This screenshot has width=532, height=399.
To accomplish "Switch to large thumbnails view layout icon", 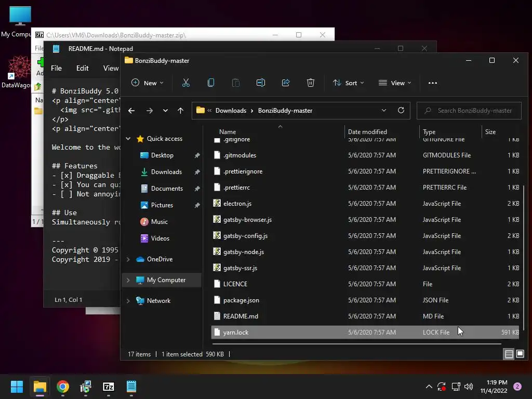I will click(520, 354).
